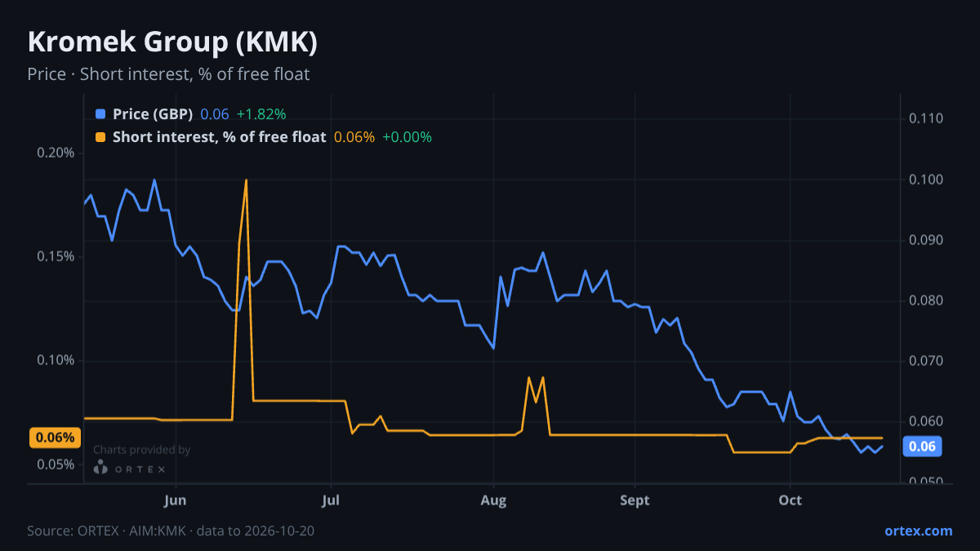Click the Aug x-axis label
This screenshot has width=980, height=551.
pos(493,500)
